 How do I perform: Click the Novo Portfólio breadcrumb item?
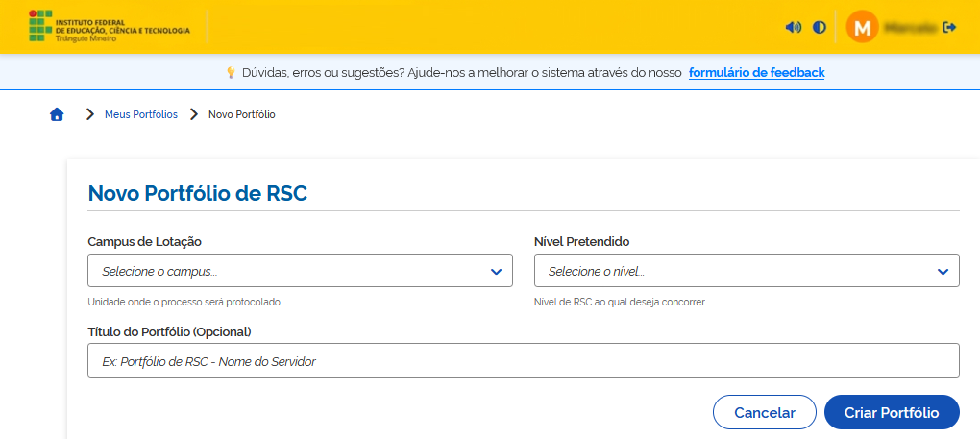pos(242,114)
